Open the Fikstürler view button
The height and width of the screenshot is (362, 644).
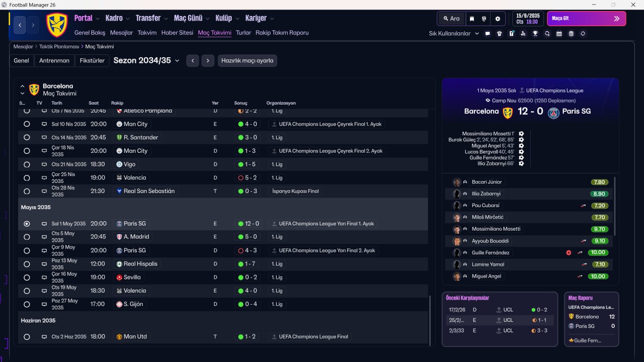click(92, 61)
